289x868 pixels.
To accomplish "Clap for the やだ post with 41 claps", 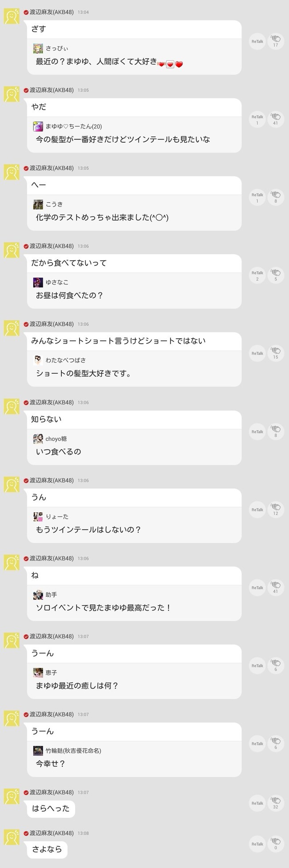I will tap(276, 120).
